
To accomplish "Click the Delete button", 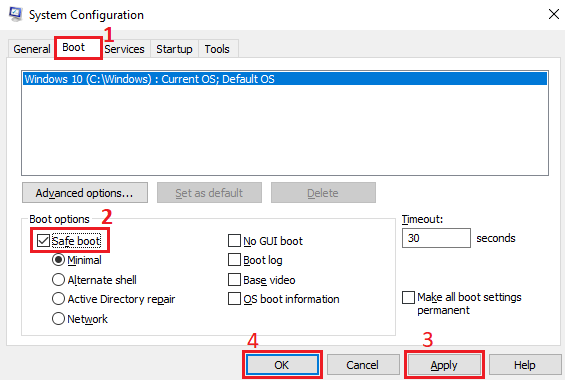I will point(323,193).
